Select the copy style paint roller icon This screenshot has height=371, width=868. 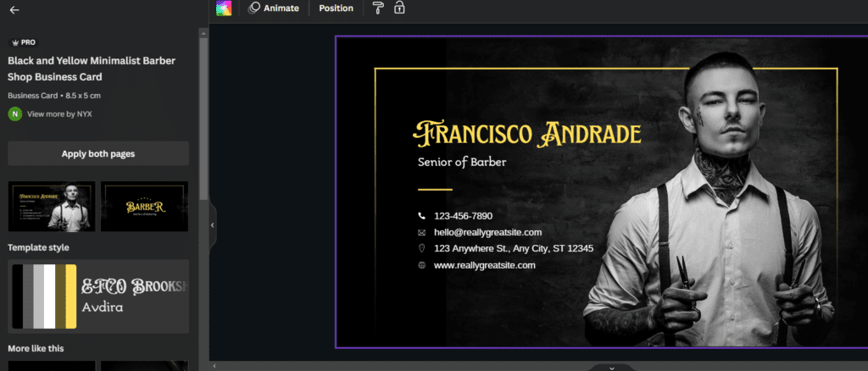pos(378,8)
